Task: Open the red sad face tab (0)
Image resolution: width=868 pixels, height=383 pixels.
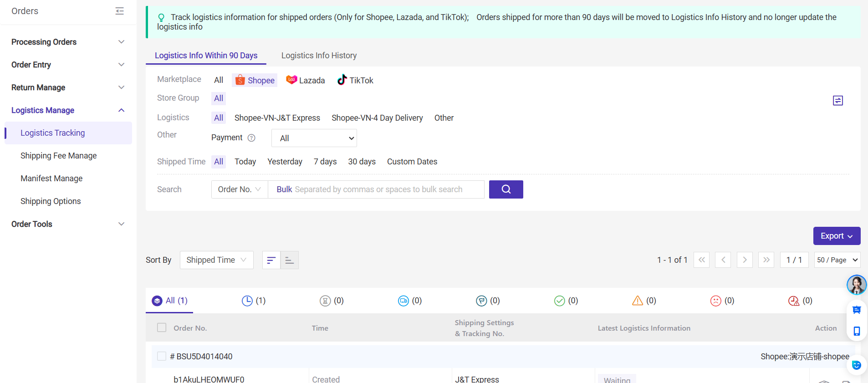Action: tap(722, 301)
